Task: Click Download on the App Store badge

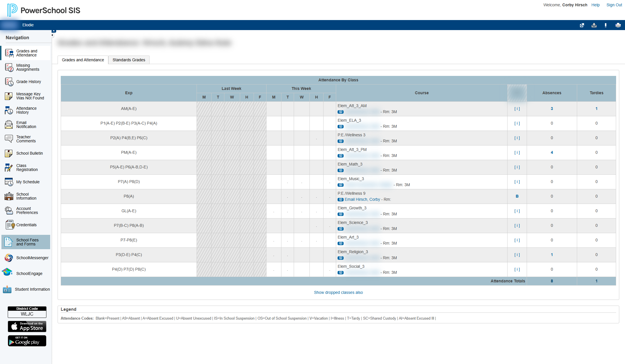Action: 27,326
